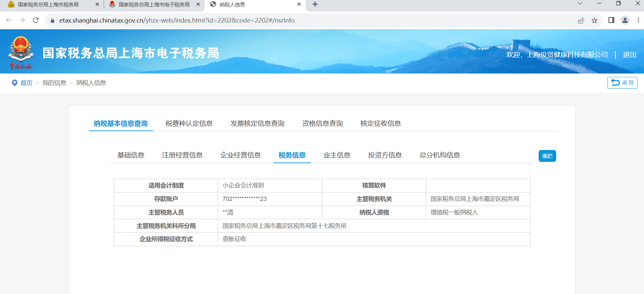Click the 退出 logout link

point(629,55)
